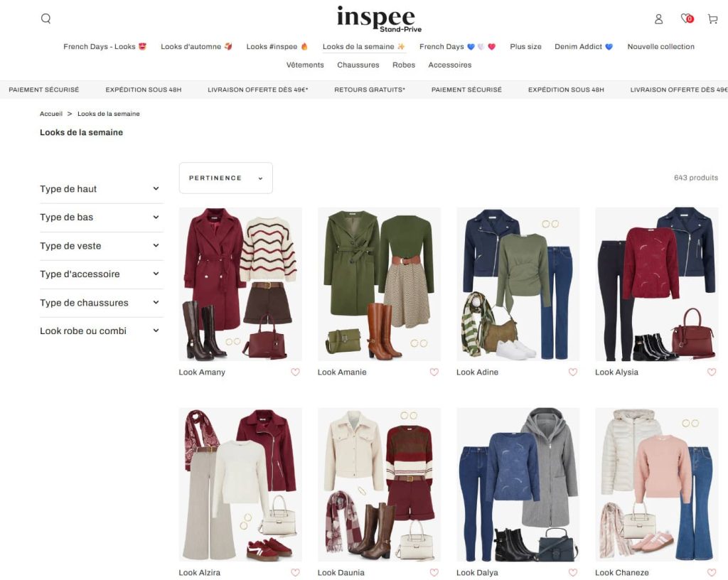Image resolution: width=728 pixels, height=580 pixels.
Task: Open the Pertinence sort dropdown
Action: pos(225,178)
